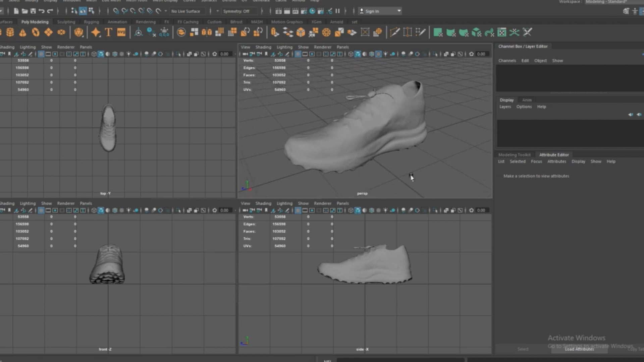Create a polygon plane from the shelf
Image resolution: width=644 pixels, height=362 pixels.
(48, 33)
